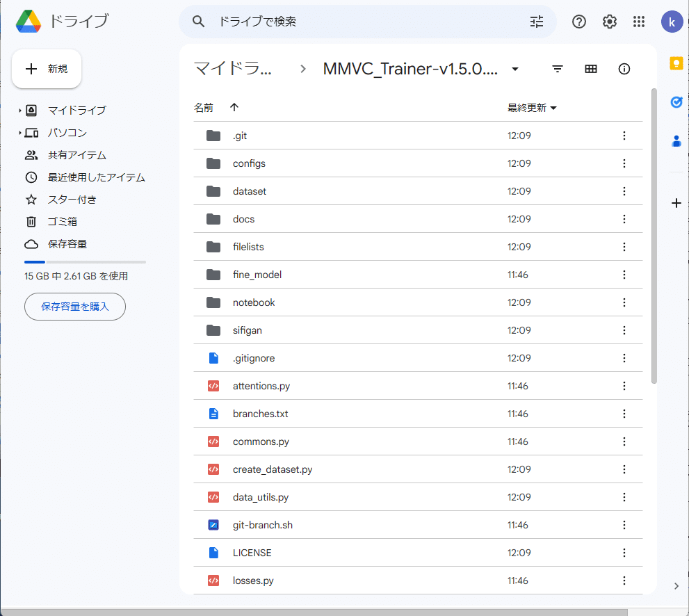Click the git-branch.sh file icon
The height and width of the screenshot is (616, 689).
tap(213, 525)
